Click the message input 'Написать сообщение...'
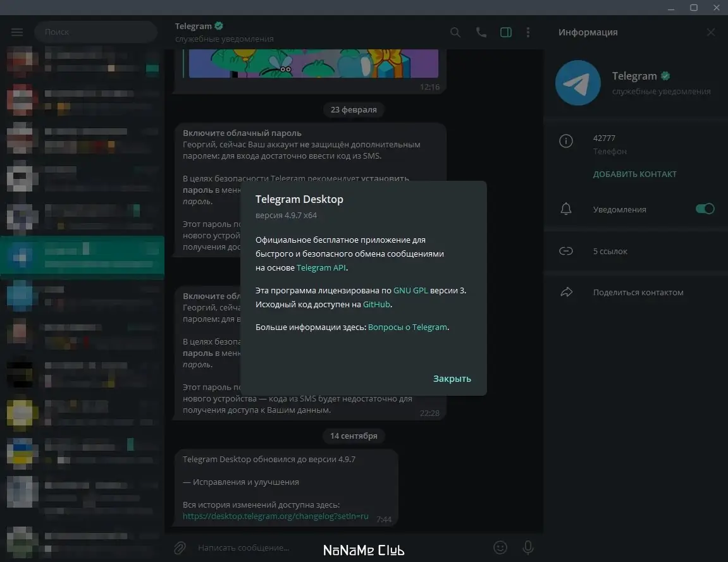Image resolution: width=728 pixels, height=562 pixels. [x=244, y=547]
